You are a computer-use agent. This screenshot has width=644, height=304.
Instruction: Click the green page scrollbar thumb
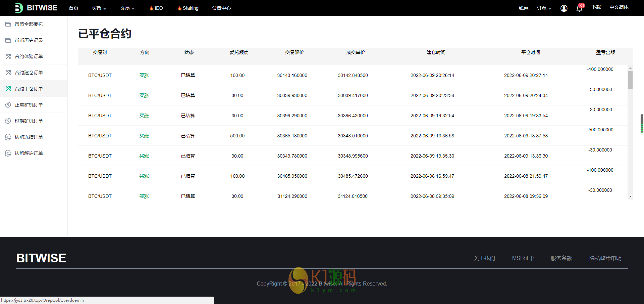point(642,124)
